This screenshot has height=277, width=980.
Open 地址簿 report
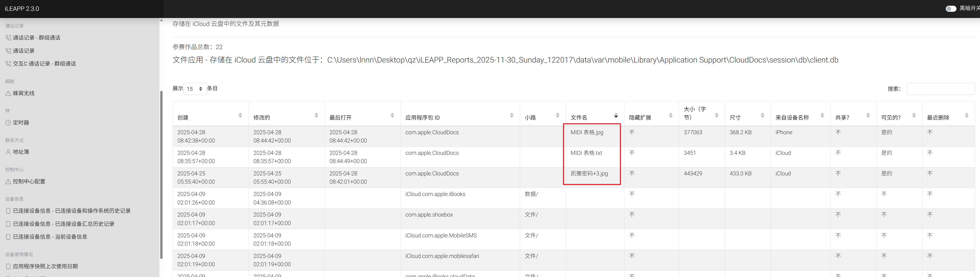tap(21, 151)
